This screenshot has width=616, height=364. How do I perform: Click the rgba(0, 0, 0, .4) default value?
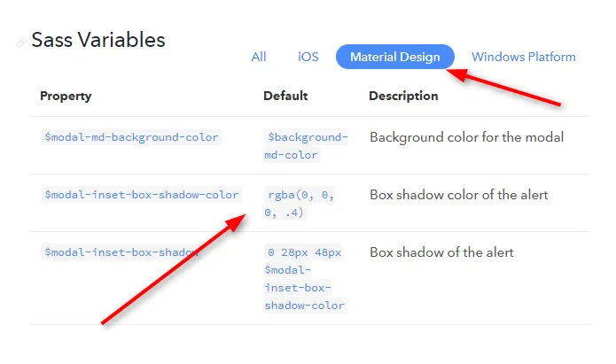pyautogui.click(x=300, y=204)
